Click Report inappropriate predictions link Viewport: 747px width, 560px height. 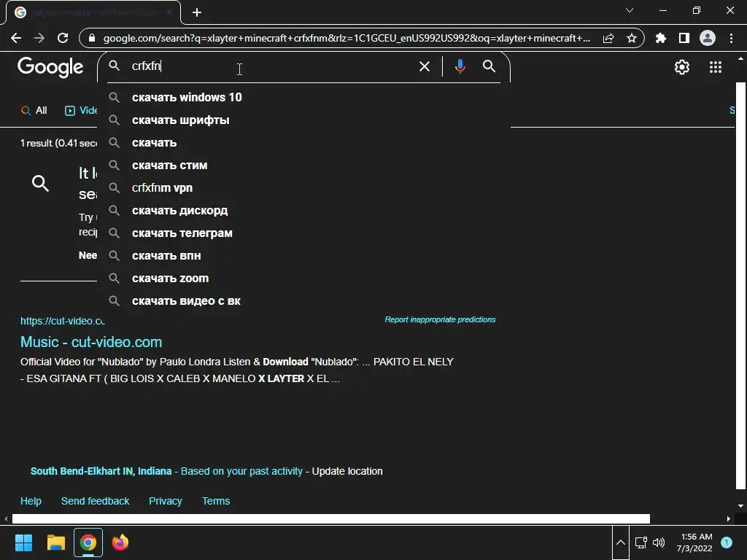coord(440,319)
